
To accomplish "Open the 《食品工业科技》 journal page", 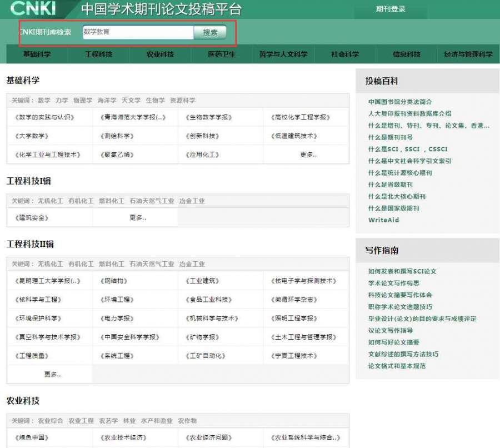I will pos(208,300).
